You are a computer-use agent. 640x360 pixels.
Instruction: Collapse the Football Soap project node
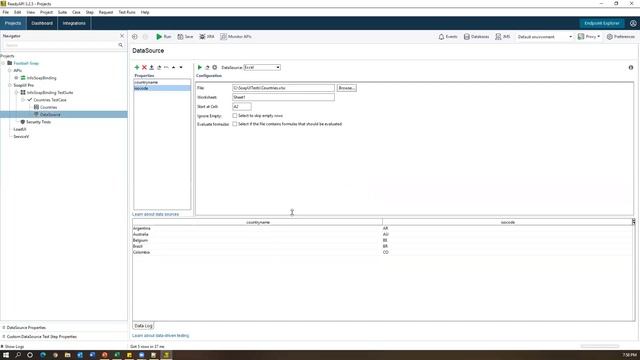(3, 63)
